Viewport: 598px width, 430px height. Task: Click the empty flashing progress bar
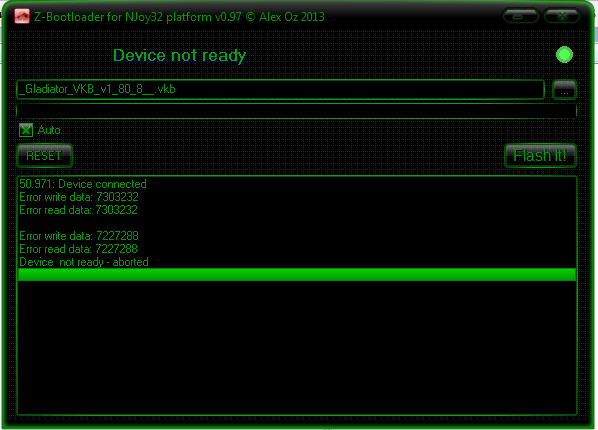coord(296,111)
